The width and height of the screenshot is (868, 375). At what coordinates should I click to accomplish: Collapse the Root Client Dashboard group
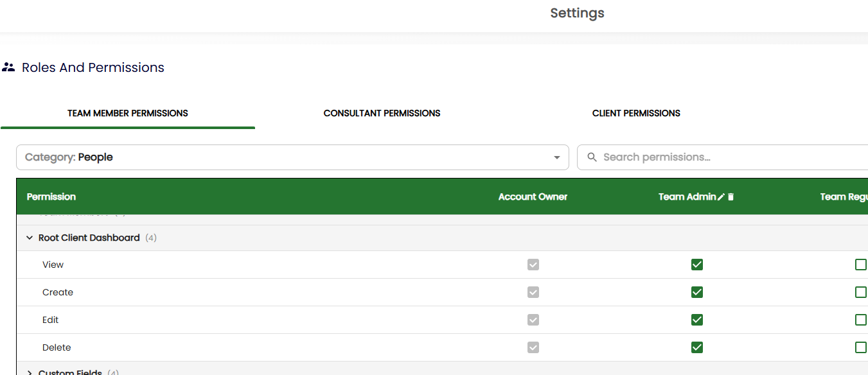30,238
